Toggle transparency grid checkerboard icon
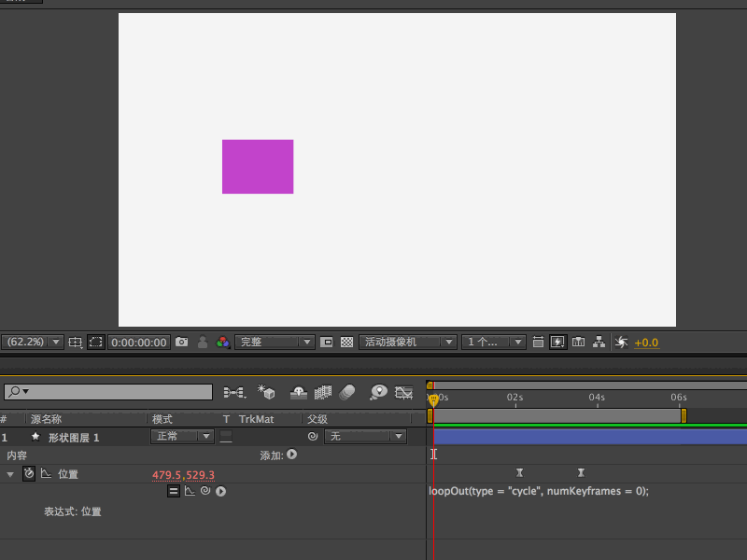The height and width of the screenshot is (560, 747). pos(346,342)
